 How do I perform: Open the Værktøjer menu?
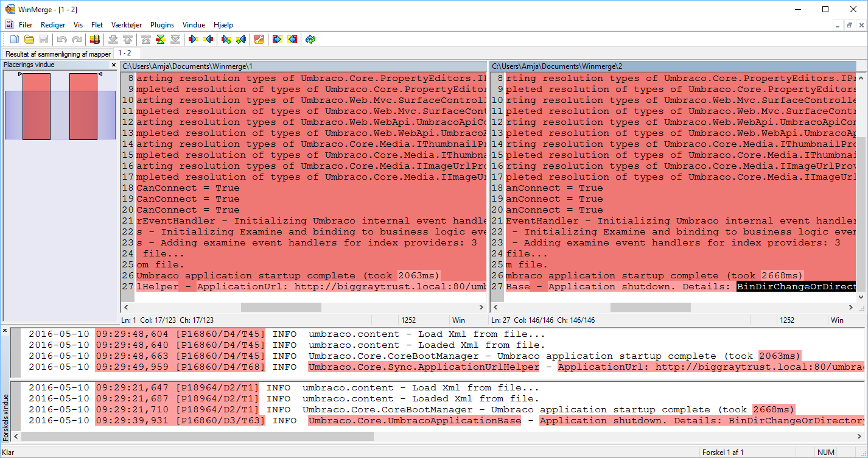pyautogui.click(x=127, y=25)
